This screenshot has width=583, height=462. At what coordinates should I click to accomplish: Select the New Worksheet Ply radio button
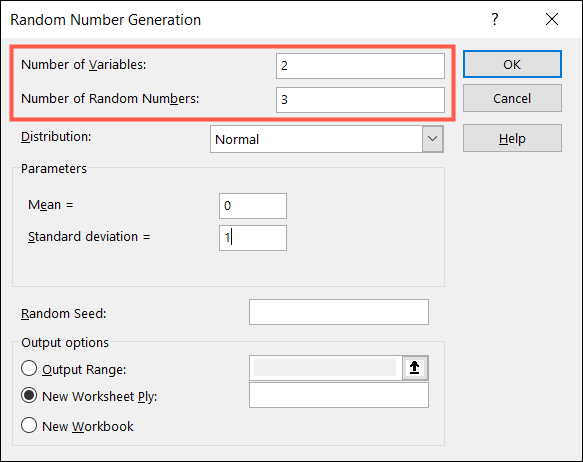29,395
